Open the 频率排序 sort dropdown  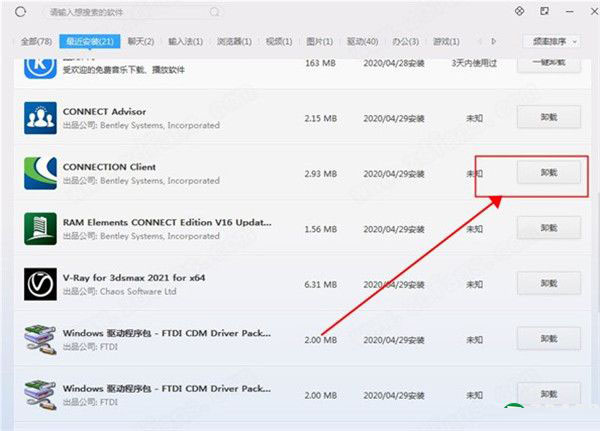point(552,41)
